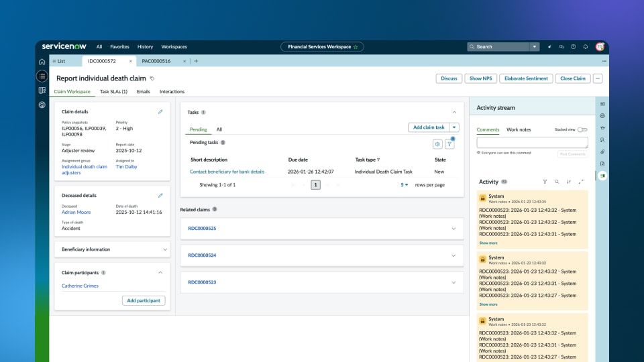
Task: Collapse the Tasks panel
Action: click(454, 112)
